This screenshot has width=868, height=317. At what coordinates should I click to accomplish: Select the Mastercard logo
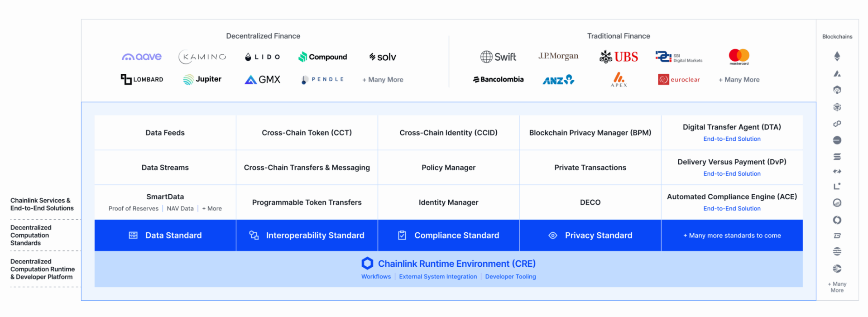[x=739, y=57]
